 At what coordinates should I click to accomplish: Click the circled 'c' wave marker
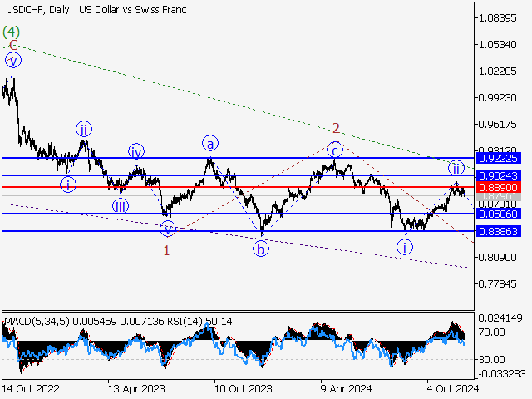[335, 150]
